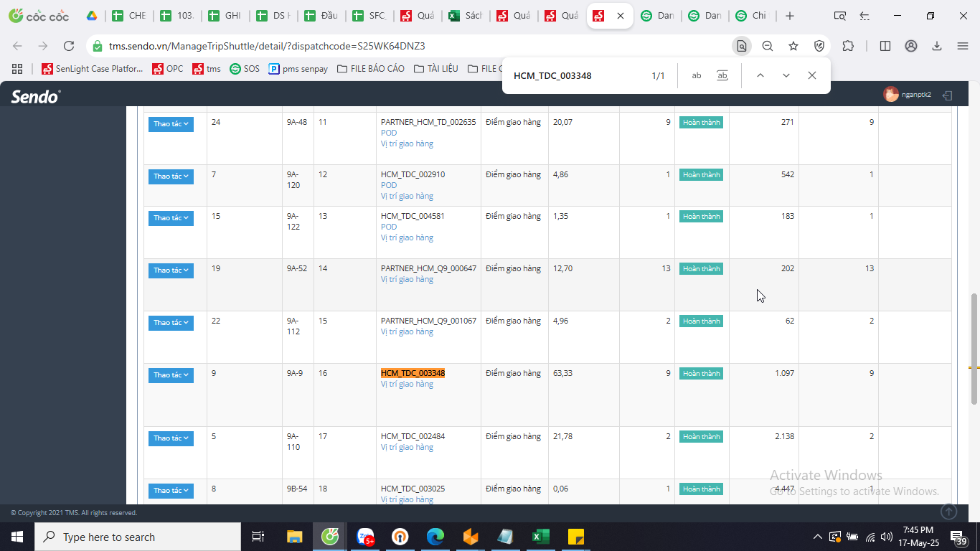Expand Thao tác dropdown for HCM_TDC_003025

(x=171, y=491)
